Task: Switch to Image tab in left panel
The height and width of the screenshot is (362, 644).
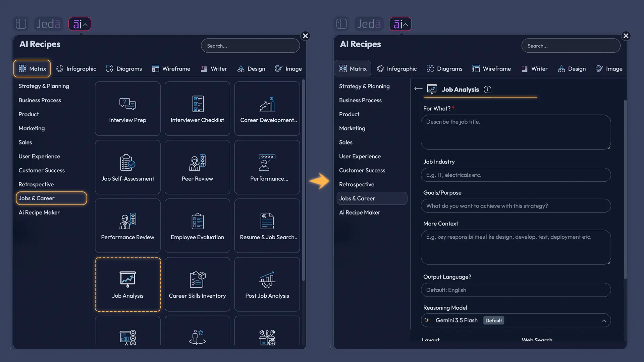Action: click(288, 69)
